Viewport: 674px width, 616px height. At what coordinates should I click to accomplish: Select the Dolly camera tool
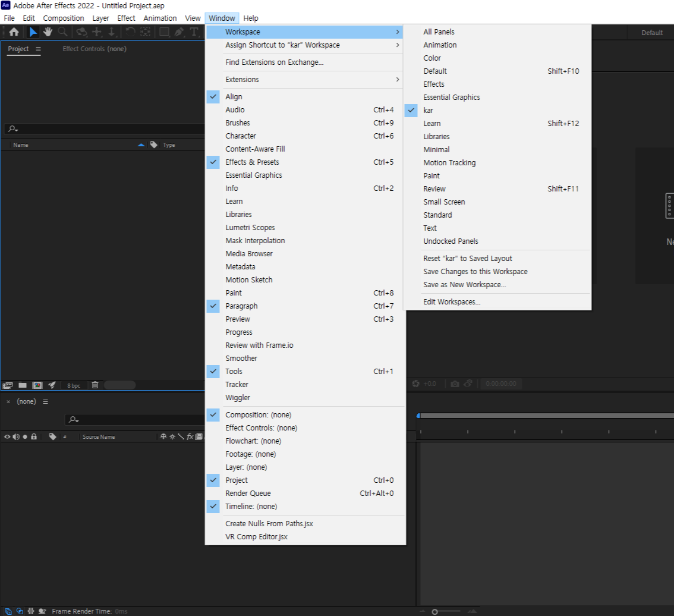point(111,32)
